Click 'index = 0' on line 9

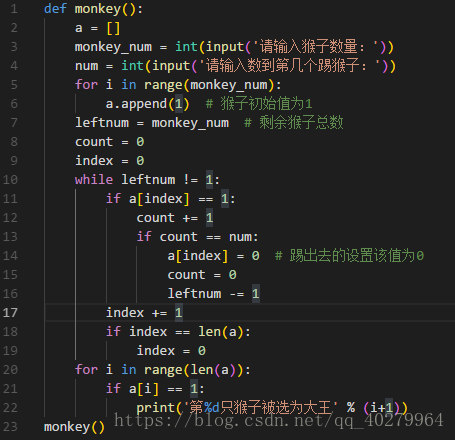tap(110, 161)
